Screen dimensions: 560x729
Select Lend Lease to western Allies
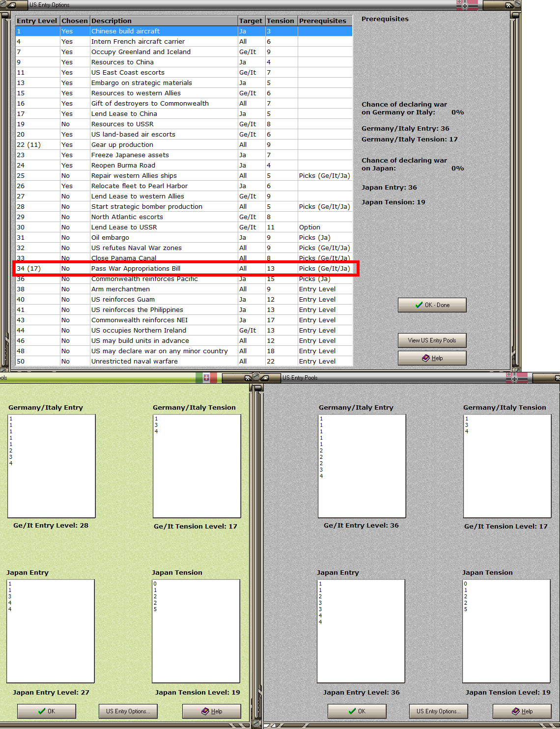184,196
